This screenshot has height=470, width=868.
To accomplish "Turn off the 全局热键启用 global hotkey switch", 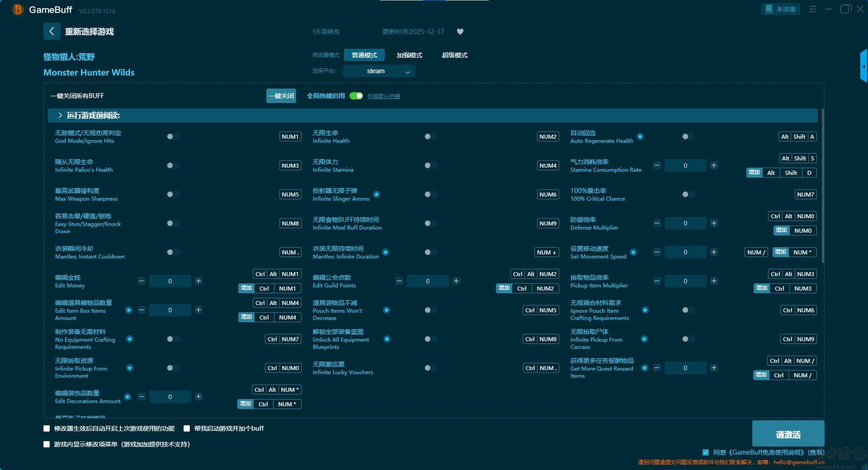I will point(356,96).
